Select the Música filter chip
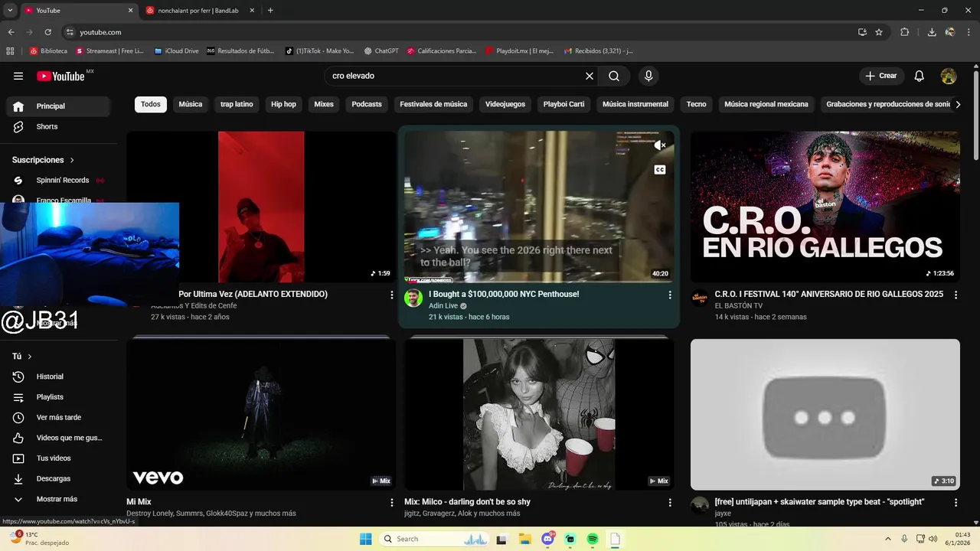The width and height of the screenshot is (980, 551). coord(191,104)
